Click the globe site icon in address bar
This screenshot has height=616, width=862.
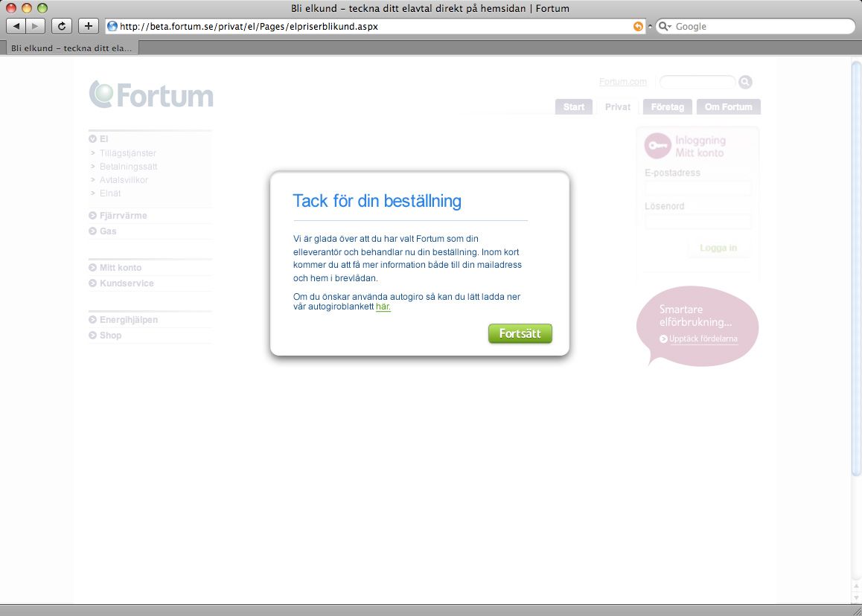pos(112,26)
